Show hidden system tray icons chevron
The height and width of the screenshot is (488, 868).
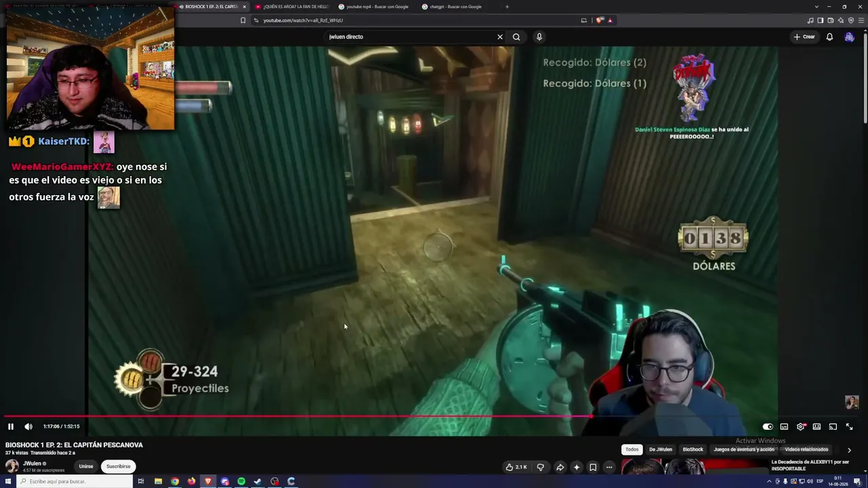[x=769, y=481]
